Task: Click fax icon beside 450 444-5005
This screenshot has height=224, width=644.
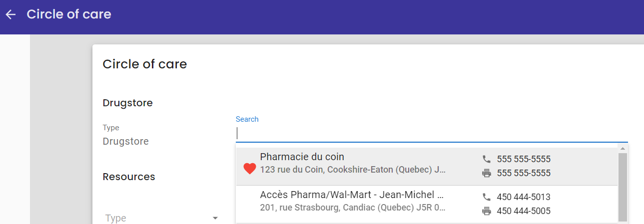Action: (x=487, y=211)
